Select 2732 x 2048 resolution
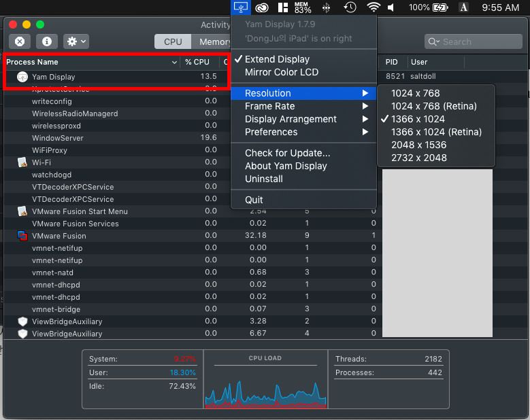Screen dimensions: 530x420 [x=436, y=158]
